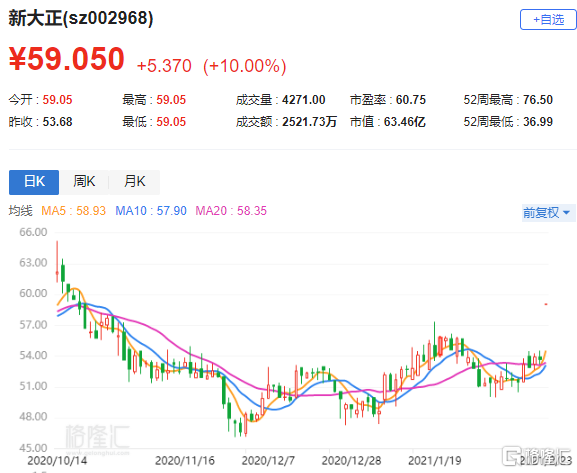Click the percent change (+10.00%)
The image size is (577, 473).
pos(245,66)
